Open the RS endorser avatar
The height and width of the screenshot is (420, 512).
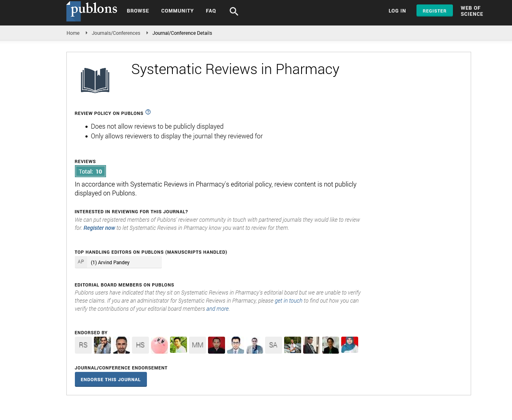click(83, 345)
